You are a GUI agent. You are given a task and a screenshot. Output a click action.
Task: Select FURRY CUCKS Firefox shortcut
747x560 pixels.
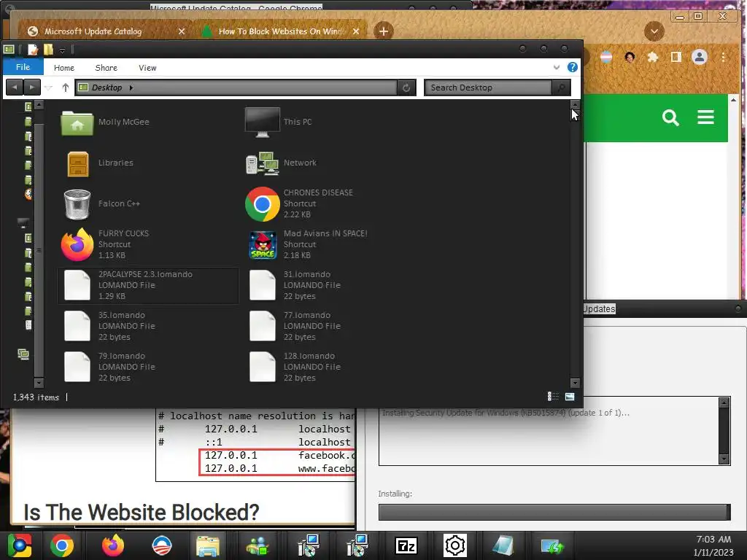tap(105, 244)
